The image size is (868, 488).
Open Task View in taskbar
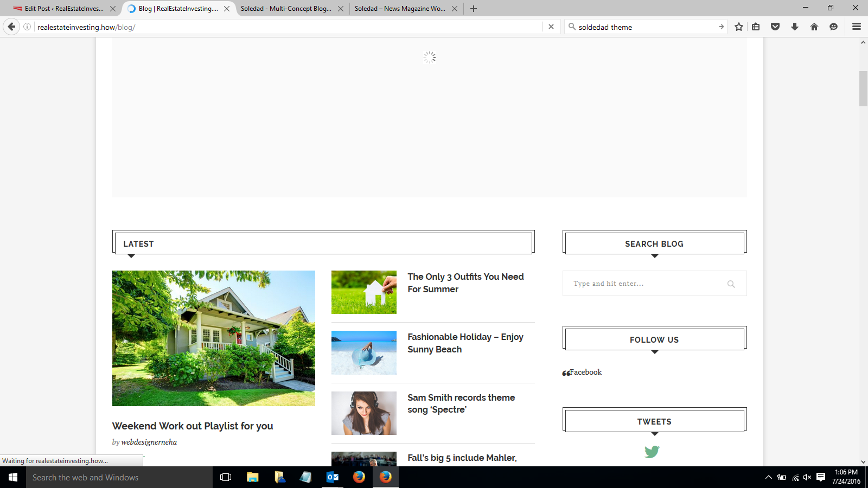click(x=226, y=477)
